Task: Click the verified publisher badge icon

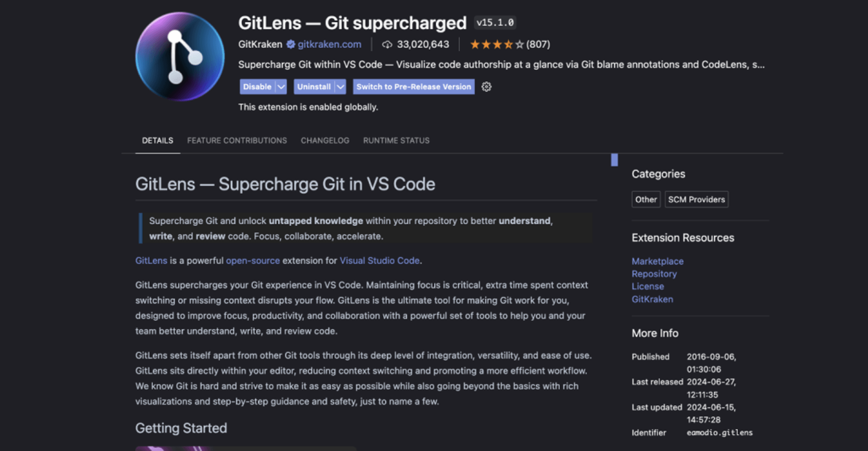Action: (291, 44)
